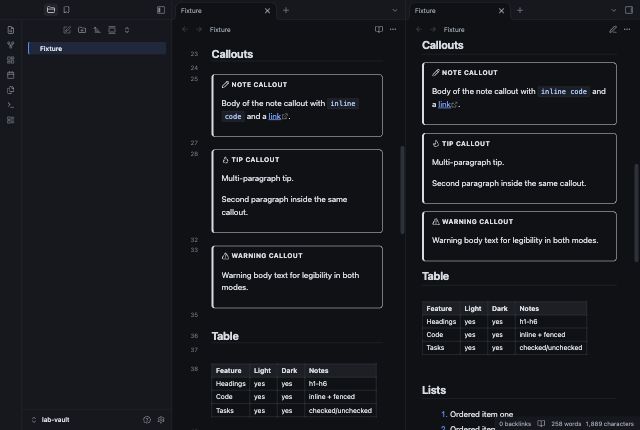Click the Table heading in left pane
Screen dimensions: 640x430
(x=225, y=336)
